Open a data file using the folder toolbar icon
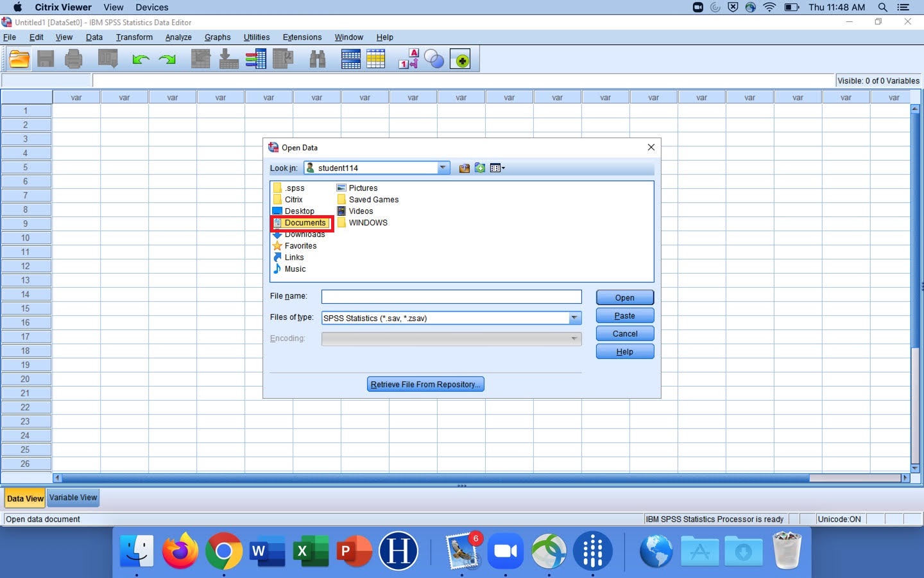Screen dimensions: 924x578 pyautogui.click(x=19, y=58)
